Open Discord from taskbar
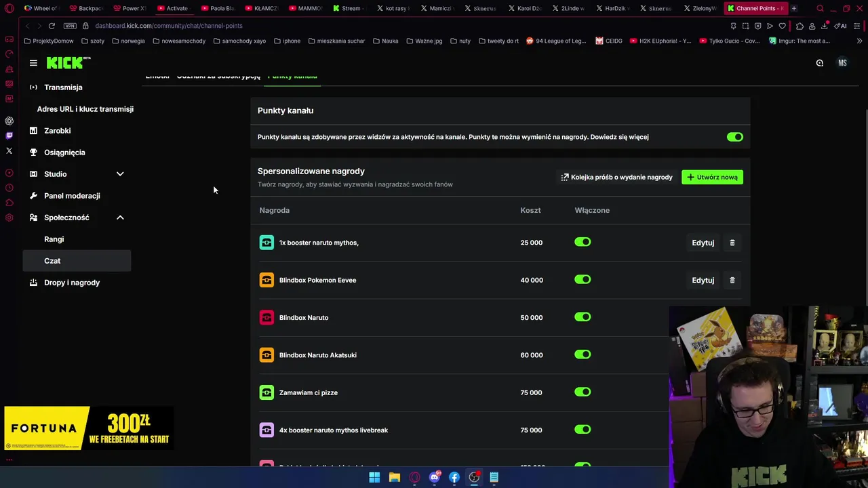The image size is (868, 488). [435, 477]
